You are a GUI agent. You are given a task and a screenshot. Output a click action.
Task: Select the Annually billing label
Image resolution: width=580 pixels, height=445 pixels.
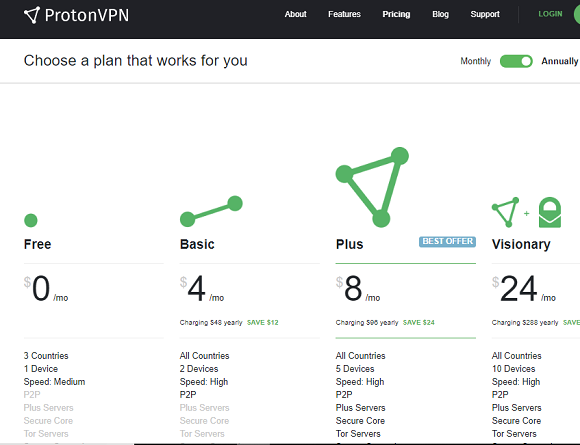(559, 61)
